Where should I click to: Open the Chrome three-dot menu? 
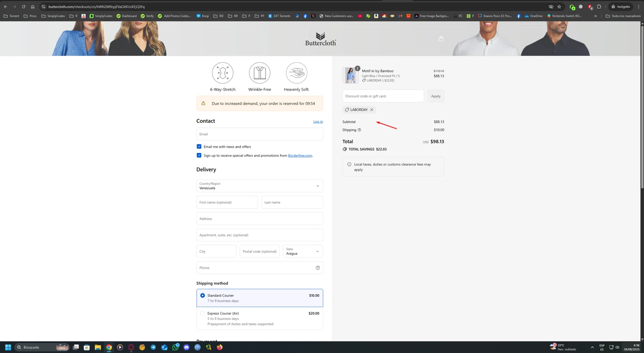[x=638, y=7]
